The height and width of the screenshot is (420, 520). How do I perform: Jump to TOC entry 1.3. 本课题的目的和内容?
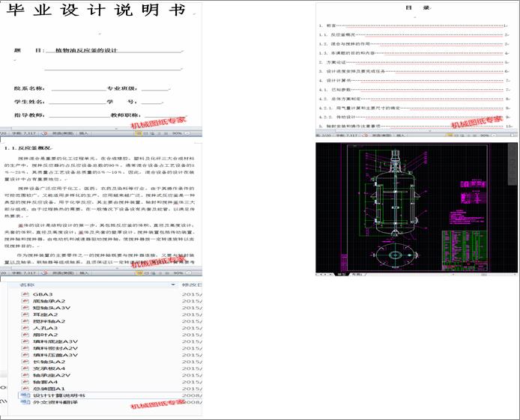pos(414,53)
